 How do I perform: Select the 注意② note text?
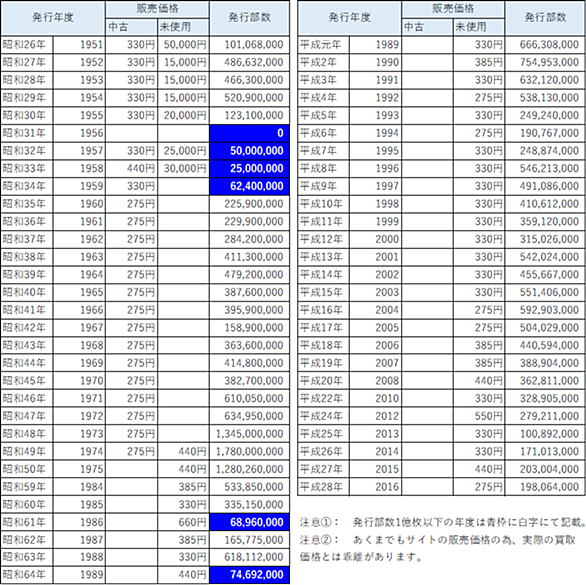[x=437, y=548]
